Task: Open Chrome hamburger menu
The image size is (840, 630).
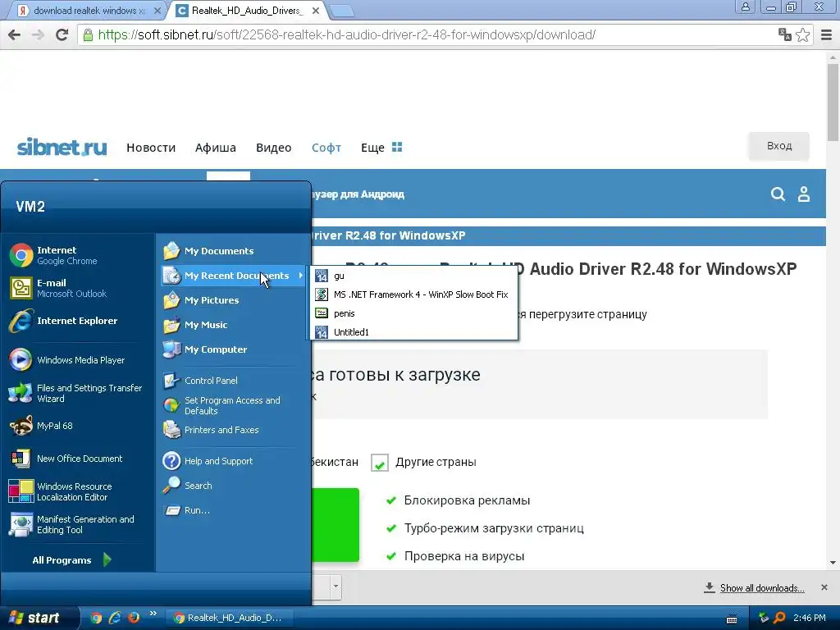Action: (x=827, y=34)
